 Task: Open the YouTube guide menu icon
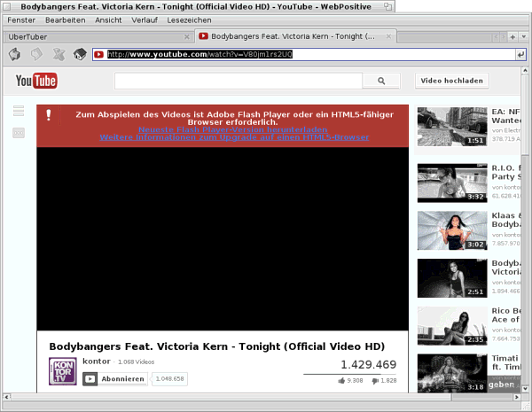[x=19, y=112]
